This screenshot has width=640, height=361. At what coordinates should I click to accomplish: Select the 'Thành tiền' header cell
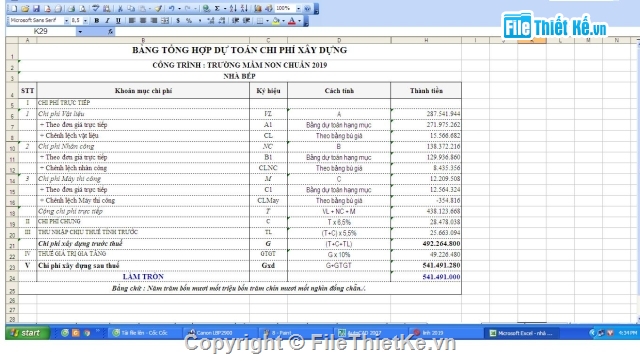click(x=426, y=90)
